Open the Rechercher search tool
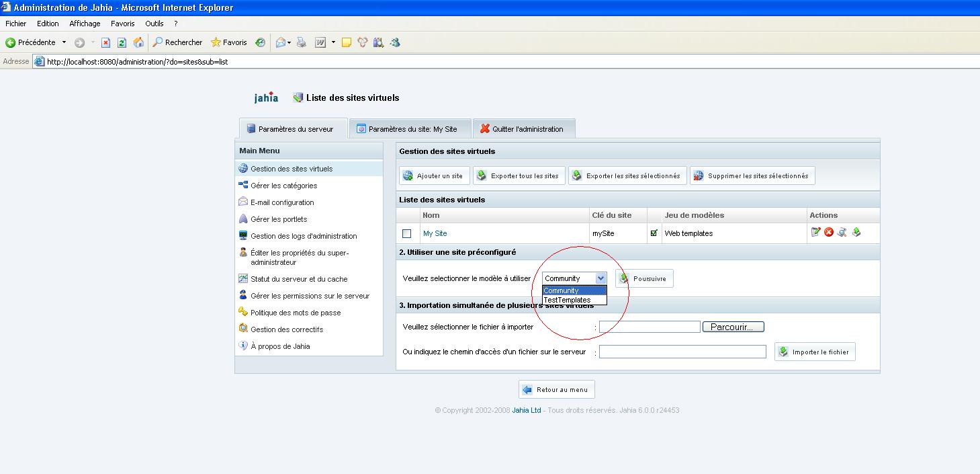The height and width of the screenshot is (474, 980). tap(177, 42)
